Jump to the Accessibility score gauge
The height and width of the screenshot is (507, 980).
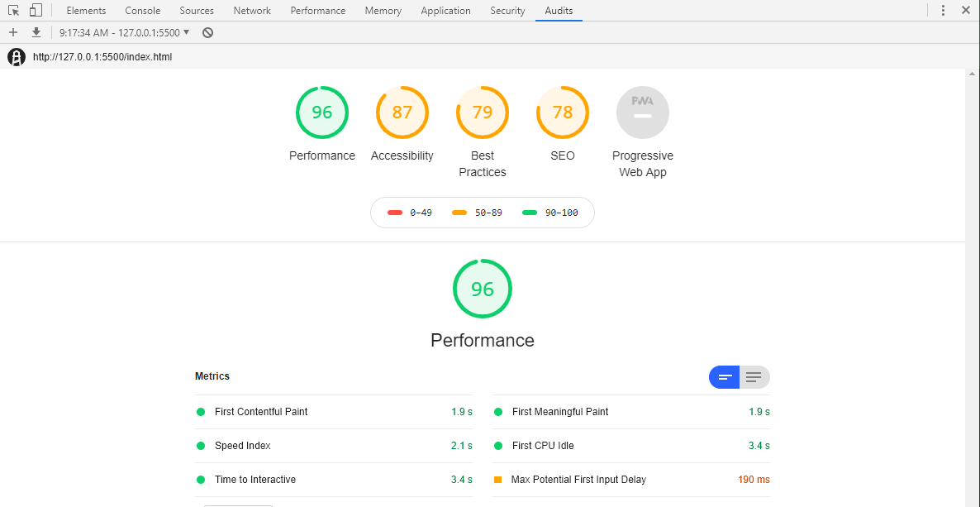402,112
